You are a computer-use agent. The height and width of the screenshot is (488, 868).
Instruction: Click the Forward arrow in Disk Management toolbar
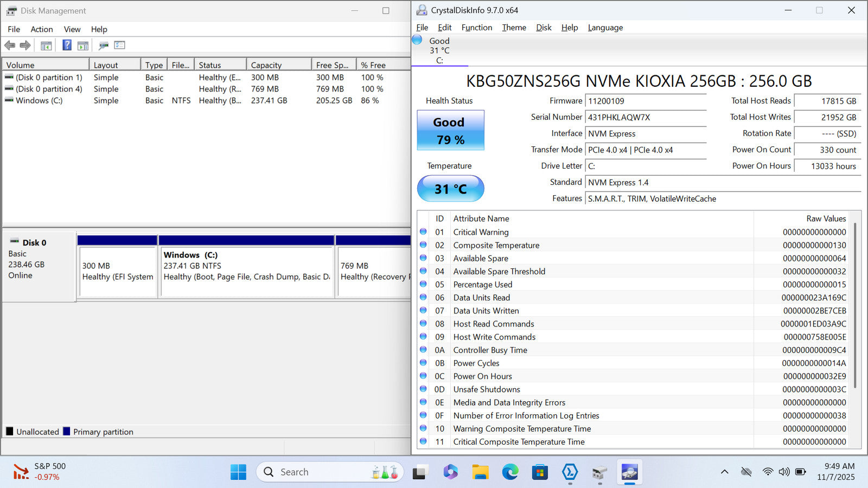[x=25, y=46]
